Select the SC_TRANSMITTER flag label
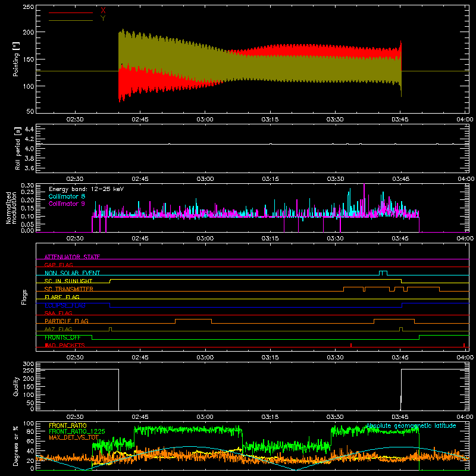This screenshot has width=476, height=476. point(69,289)
